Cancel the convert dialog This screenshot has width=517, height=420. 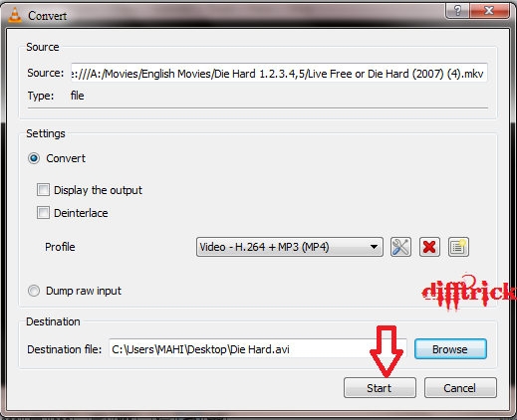coord(460,388)
